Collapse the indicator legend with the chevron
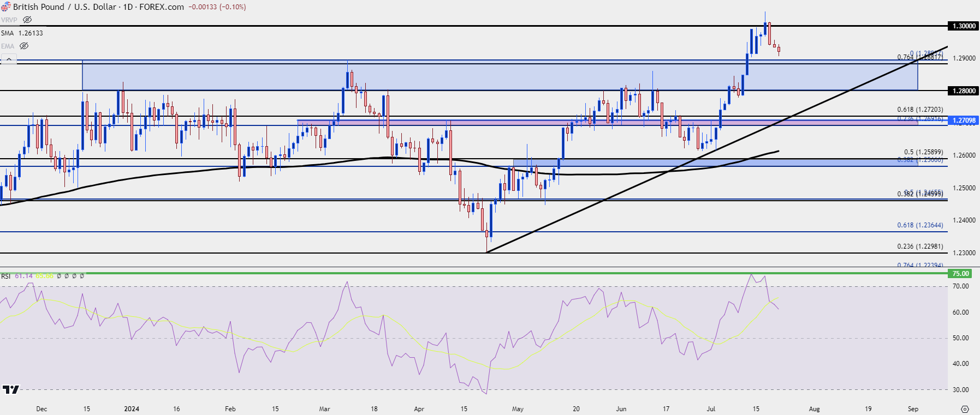980x415 pixels. click(x=9, y=59)
